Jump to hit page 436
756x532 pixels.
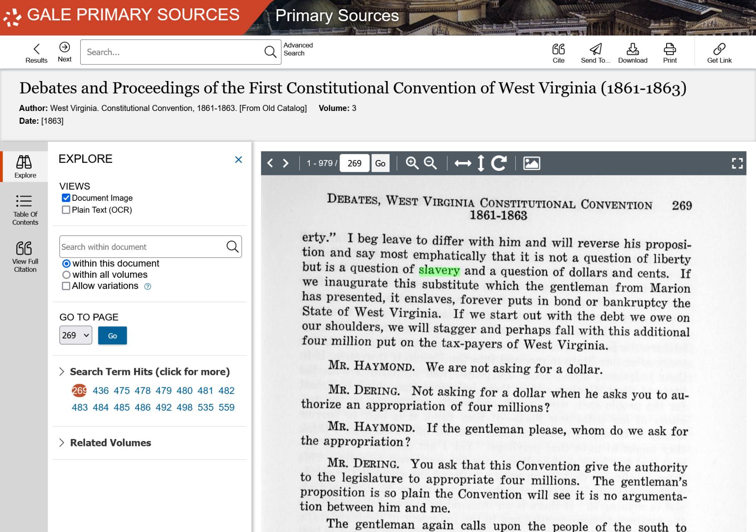click(101, 391)
